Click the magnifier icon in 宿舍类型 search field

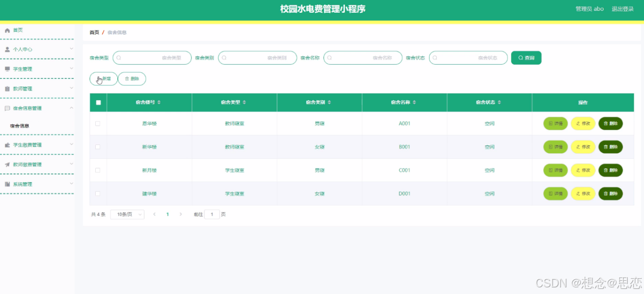[119, 58]
